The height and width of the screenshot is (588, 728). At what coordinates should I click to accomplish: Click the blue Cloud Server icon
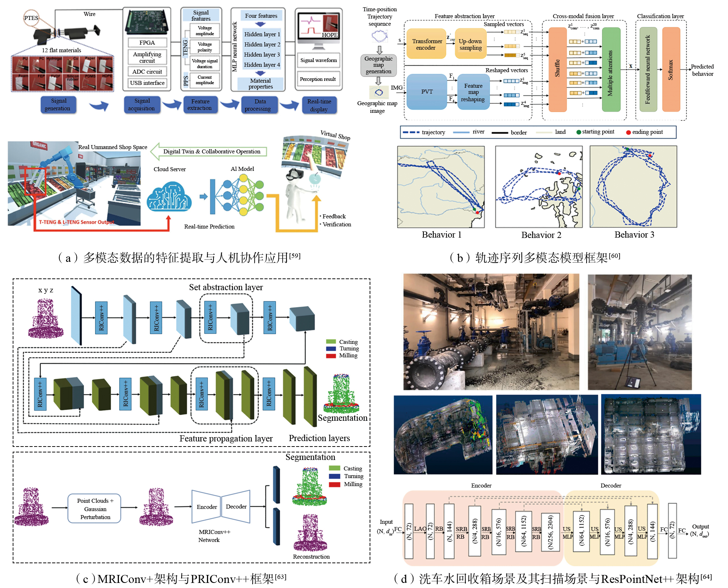click(x=169, y=197)
